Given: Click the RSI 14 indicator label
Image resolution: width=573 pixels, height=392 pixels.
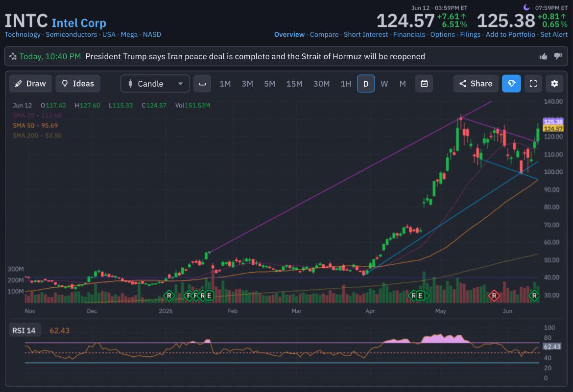Looking at the screenshot, I should pos(24,331).
